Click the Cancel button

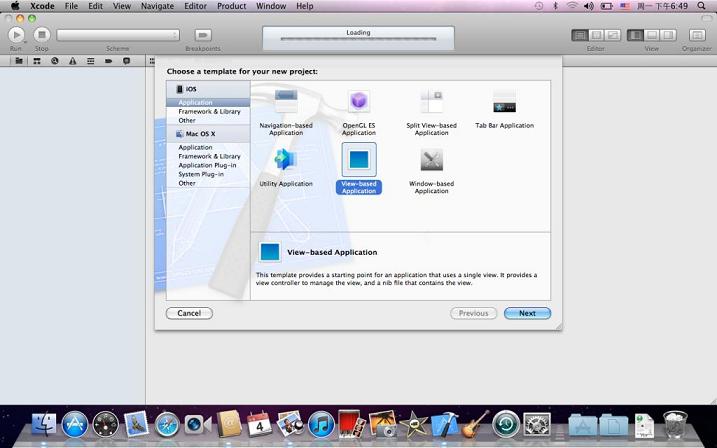(x=189, y=313)
